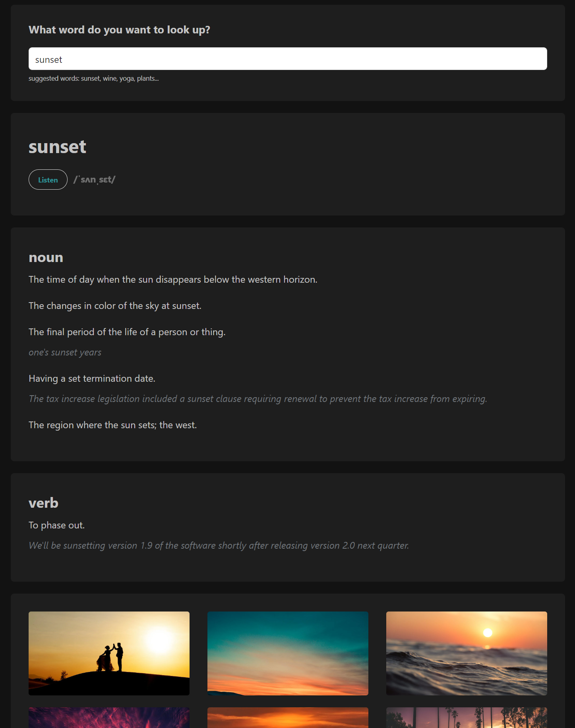Click the definition about the western horizon
Image resolution: width=575 pixels, height=728 pixels.
[x=173, y=280]
